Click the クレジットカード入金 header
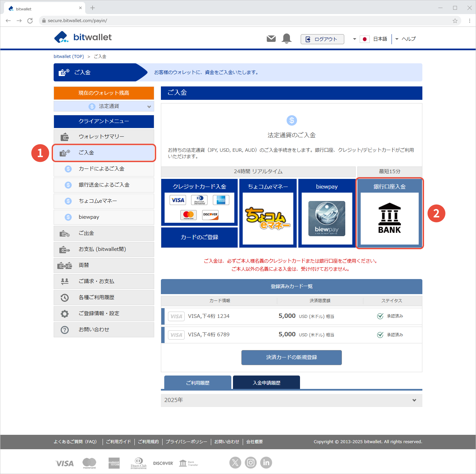 coord(199,187)
